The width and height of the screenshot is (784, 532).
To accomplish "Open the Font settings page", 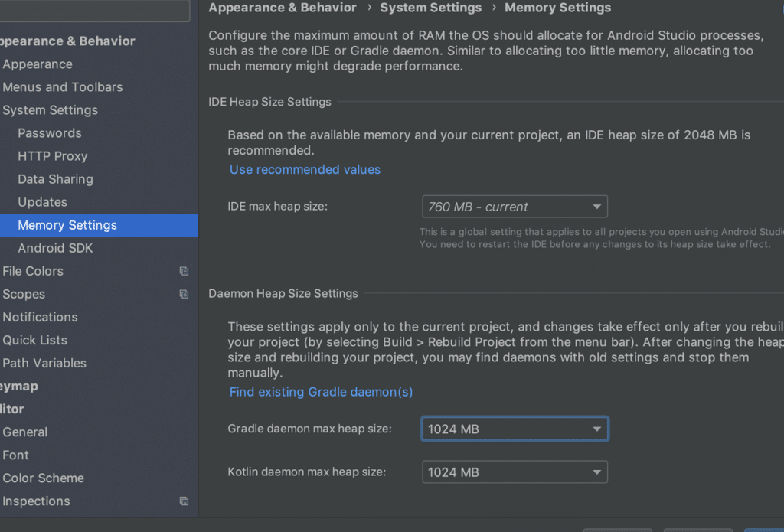I will pos(16,455).
